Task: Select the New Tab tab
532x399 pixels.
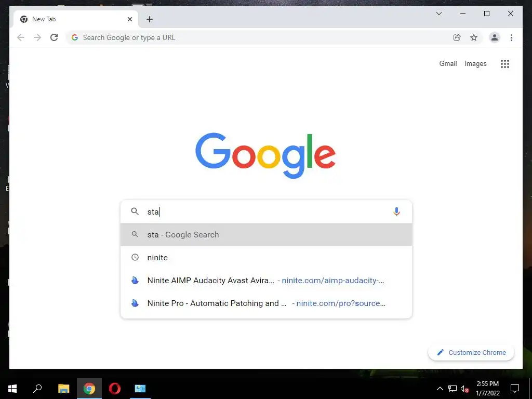Action: tap(75, 19)
